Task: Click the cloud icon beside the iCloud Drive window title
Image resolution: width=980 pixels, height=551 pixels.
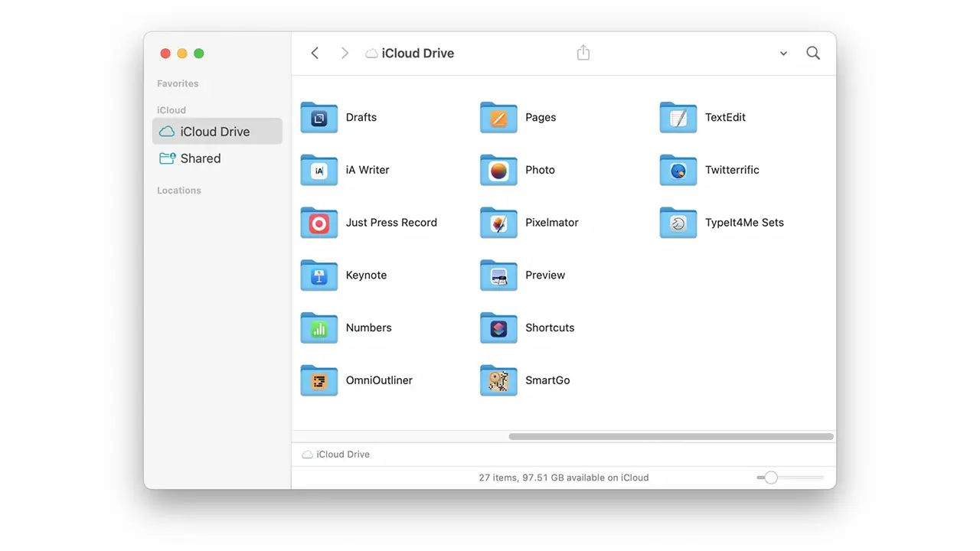Action: pyautogui.click(x=371, y=54)
